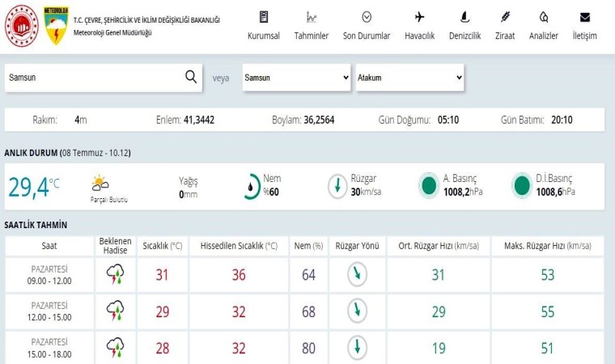Click the Samsun city search field
The width and height of the screenshot is (615, 364).
coord(93,78)
